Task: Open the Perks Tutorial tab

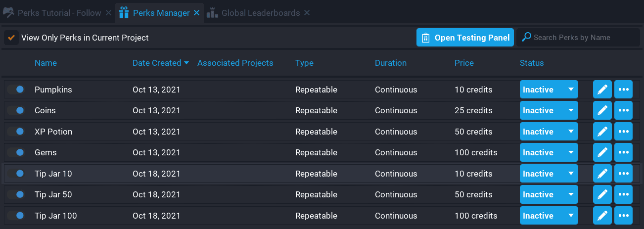Action: tap(59, 13)
